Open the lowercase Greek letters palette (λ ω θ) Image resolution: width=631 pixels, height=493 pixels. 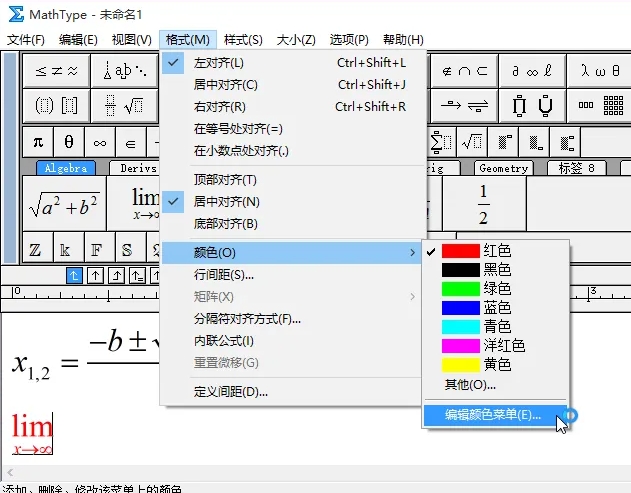600,71
